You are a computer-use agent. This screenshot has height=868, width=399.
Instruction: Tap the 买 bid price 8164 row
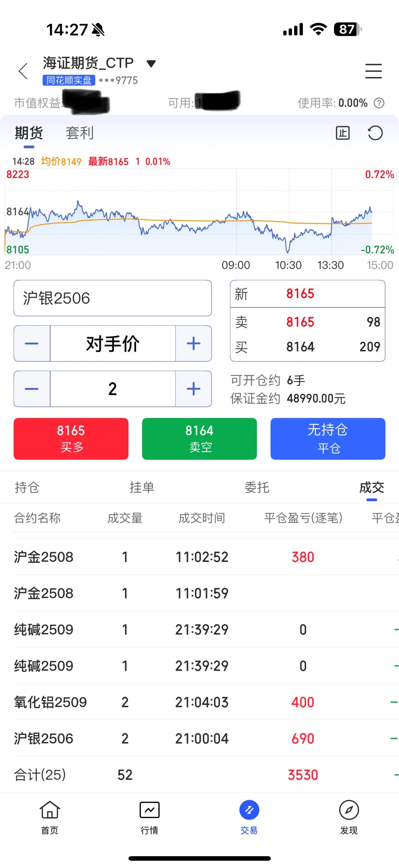(x=307, y=347)
